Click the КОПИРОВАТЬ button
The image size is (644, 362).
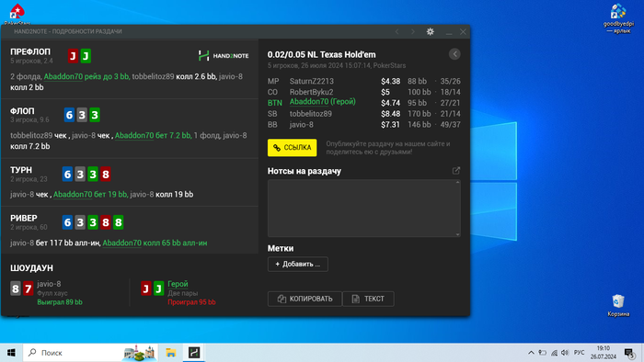[305, 299]
